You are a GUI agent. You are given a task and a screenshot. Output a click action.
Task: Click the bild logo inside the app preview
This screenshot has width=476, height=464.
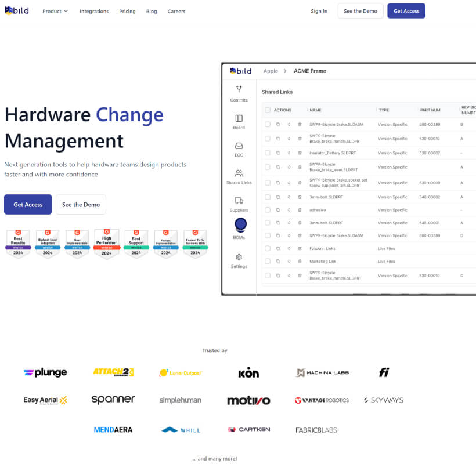(241, 71)
